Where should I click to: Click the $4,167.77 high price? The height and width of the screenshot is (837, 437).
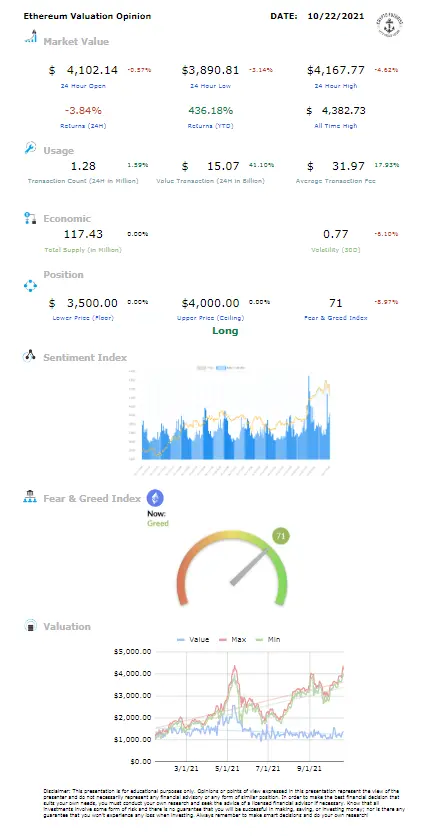pyautogui.click(x=336, y=70)
